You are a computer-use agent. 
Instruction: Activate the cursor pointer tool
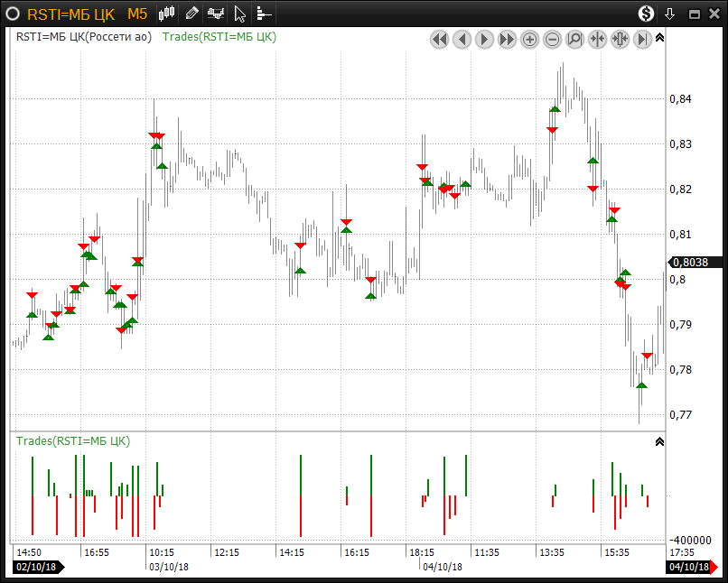coord(239,14)
